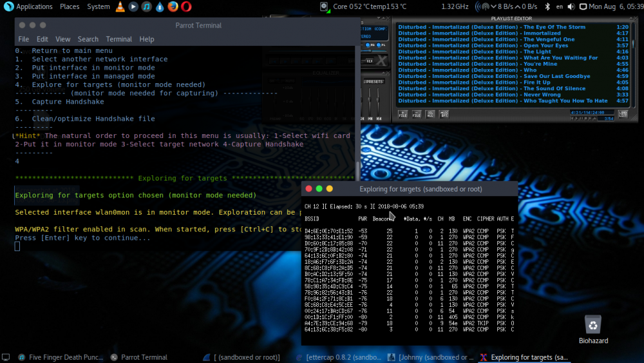Open the Applications menu
This screenshot has height=363, width=644.
[34, 6]
